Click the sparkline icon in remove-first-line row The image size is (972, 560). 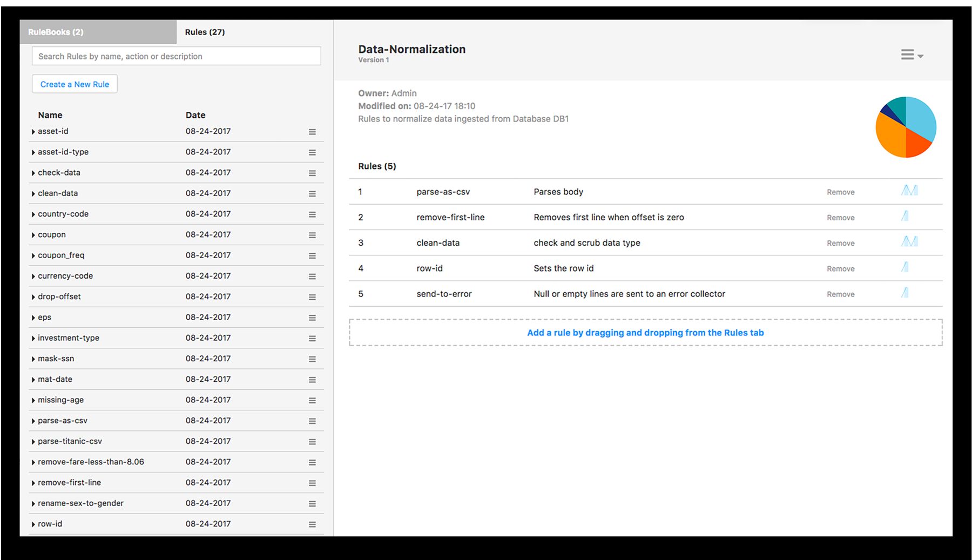point(905,216)
